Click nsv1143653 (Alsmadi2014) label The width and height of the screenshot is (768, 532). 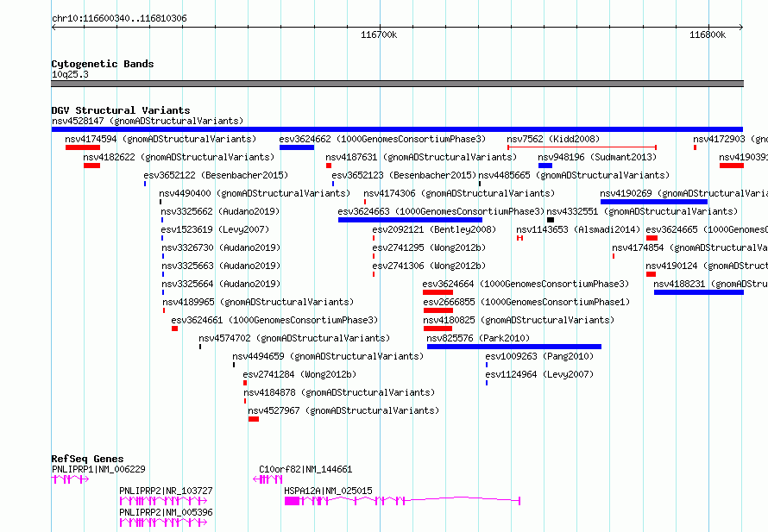578,229
